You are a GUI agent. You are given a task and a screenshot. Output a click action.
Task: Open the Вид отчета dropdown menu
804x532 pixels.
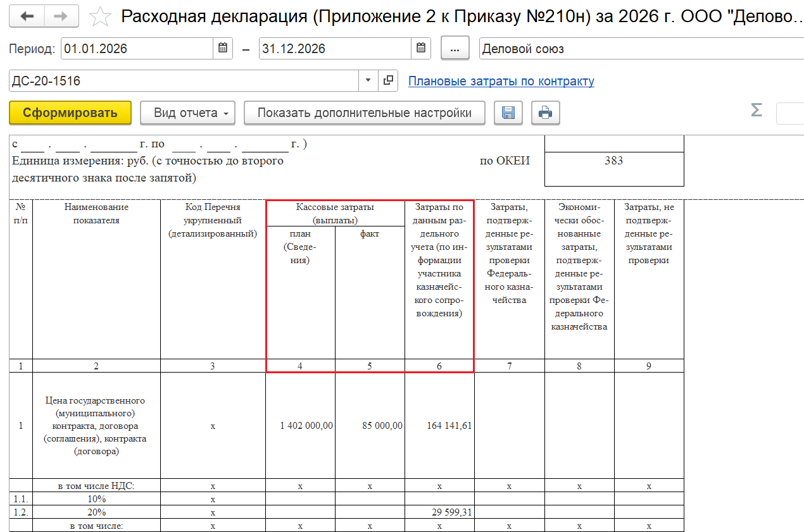(187, 113)
